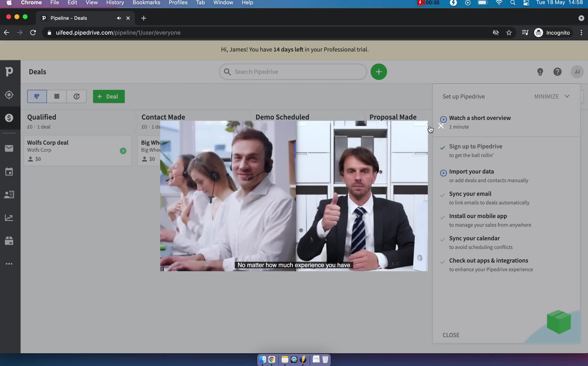Click the Incognito profile button
Screen dimensions: 588x366
coord(552,32)
